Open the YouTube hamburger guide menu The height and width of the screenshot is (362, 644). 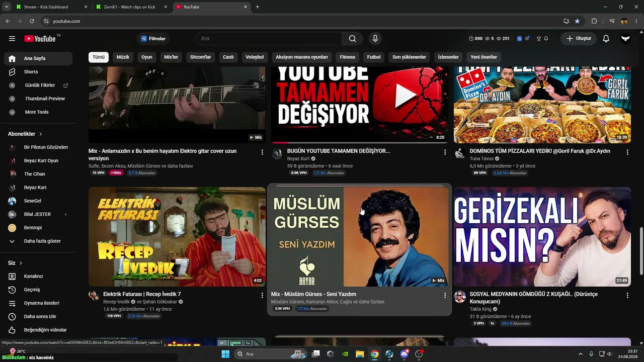tap(12, 39)
